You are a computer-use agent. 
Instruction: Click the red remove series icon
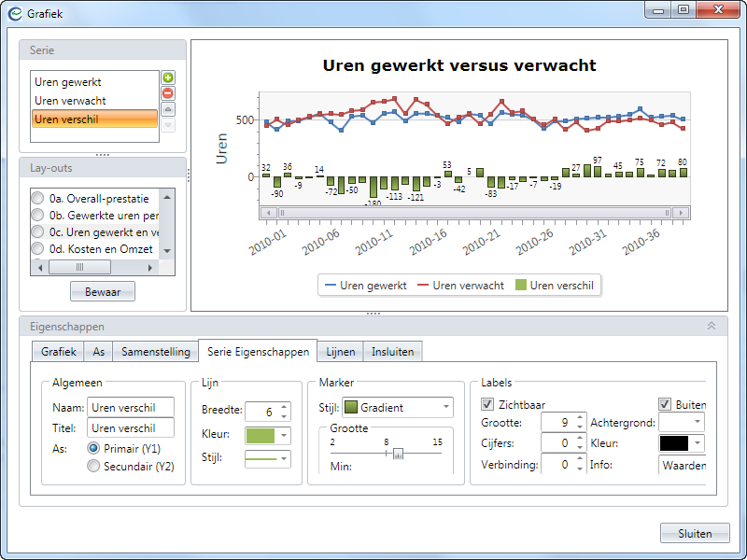click(168, 93)
